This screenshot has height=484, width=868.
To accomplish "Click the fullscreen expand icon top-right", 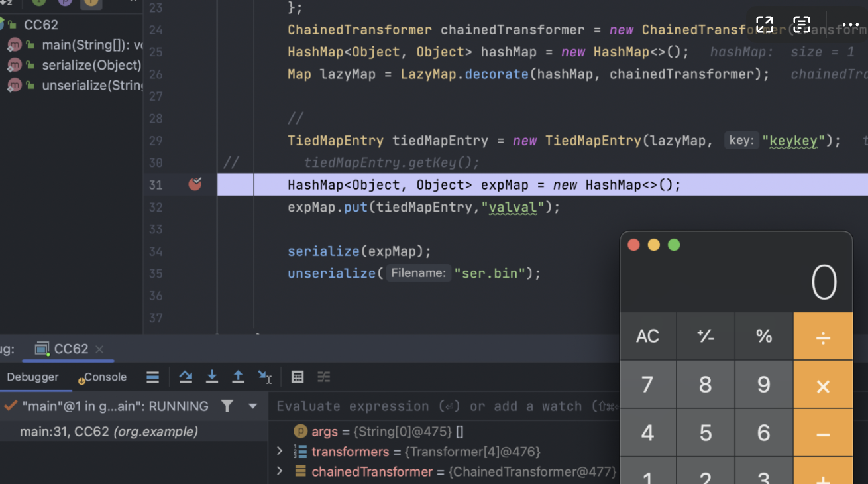I will pyautogui.click(x=764, y=25).
